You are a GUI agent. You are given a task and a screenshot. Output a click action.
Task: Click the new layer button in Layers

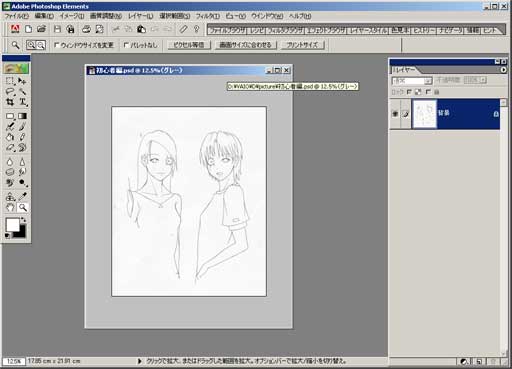pyautogui.click(x=479, y=361)
